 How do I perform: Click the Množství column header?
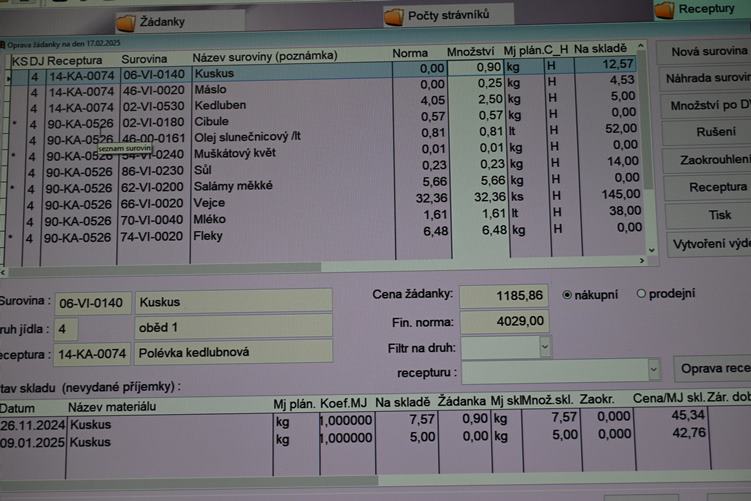[470, 52]
